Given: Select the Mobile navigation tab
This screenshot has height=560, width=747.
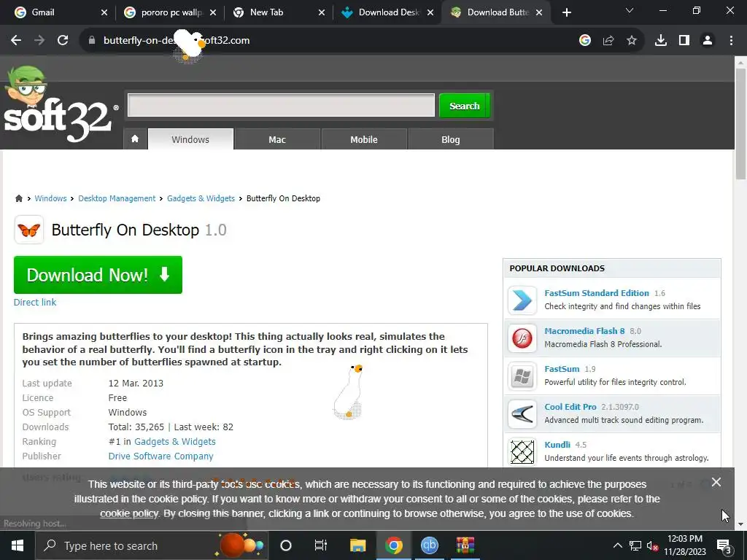Looking at the screenshot, I should [x=364, y=139].
